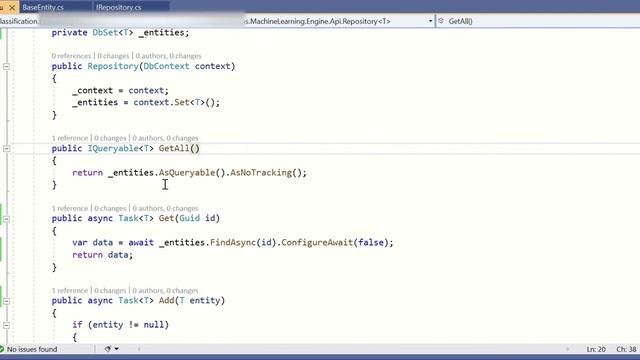
Task: Click 'await' keyword before _entities.FindAsync
Action: coord(141,243)
